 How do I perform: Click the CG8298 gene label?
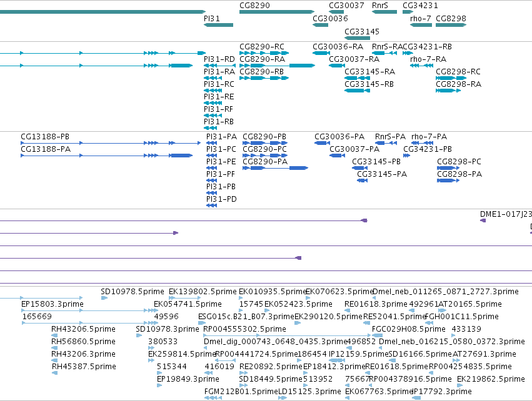click(451, 19)
